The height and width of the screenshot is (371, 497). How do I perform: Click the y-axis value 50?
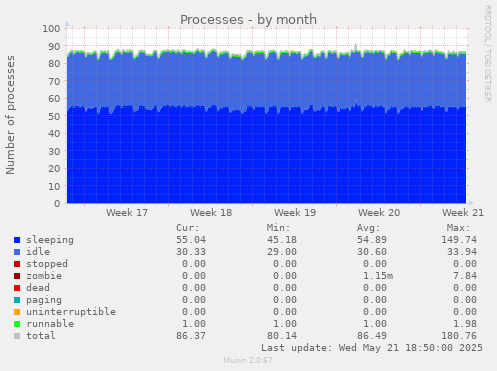(x=54, y=116)
